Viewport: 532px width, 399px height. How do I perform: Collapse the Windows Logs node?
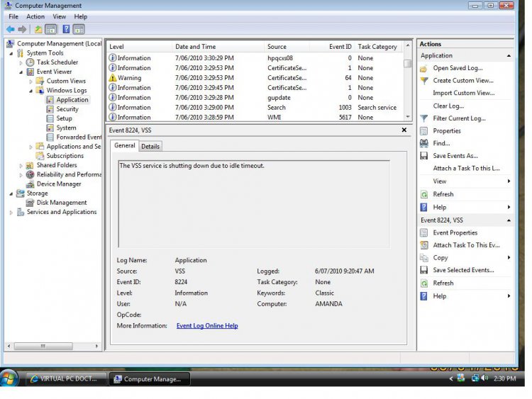click(31, 91)
